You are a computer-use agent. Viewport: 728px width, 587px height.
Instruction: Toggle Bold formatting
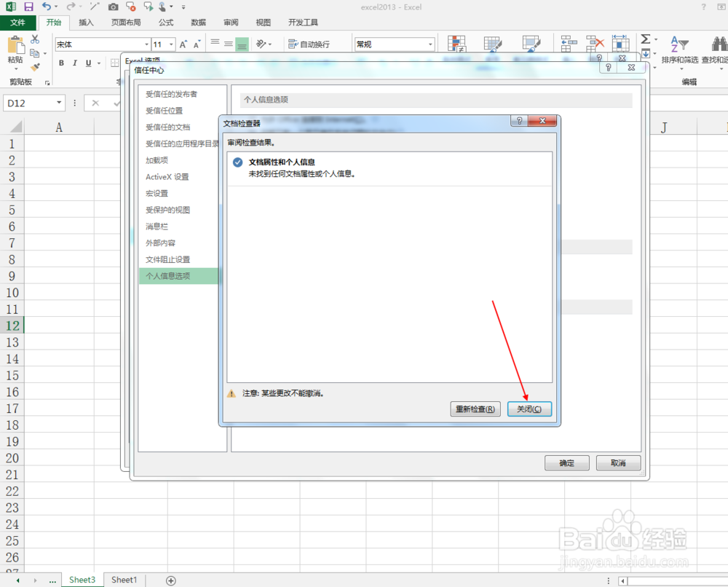(x=62, y=63)
